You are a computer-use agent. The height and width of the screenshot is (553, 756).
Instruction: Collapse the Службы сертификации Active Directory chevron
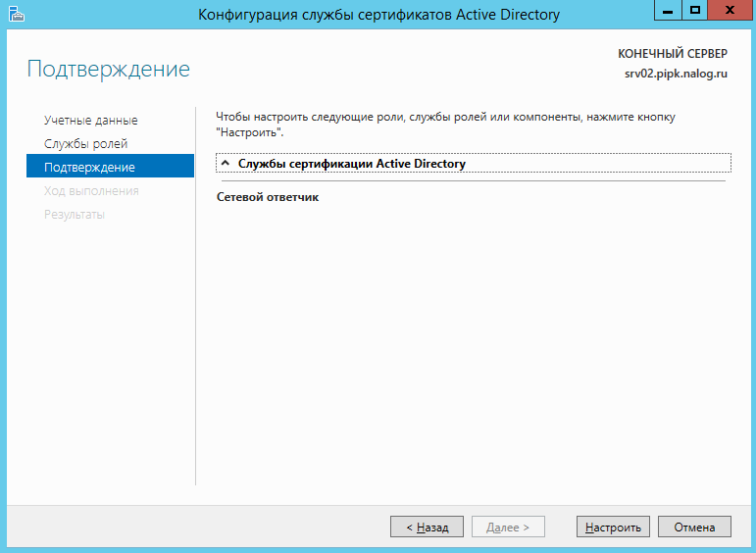tap(226, 163)
